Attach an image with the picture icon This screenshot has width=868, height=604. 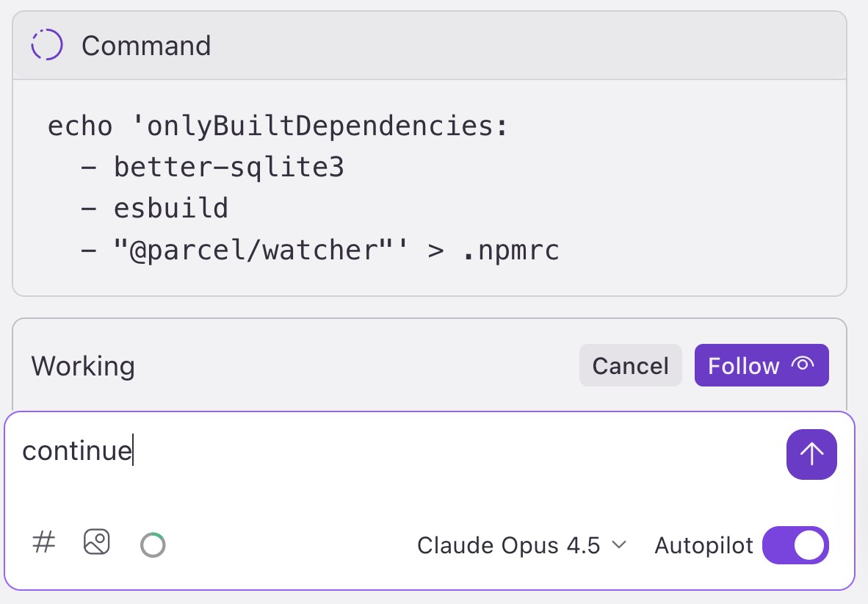[97, 542]
